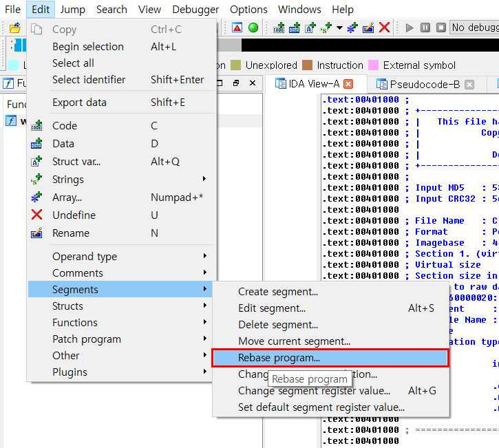The height and width of the screenshot is (448, 499).
Task: Open the Windows menu
Action: pos(299,10)
